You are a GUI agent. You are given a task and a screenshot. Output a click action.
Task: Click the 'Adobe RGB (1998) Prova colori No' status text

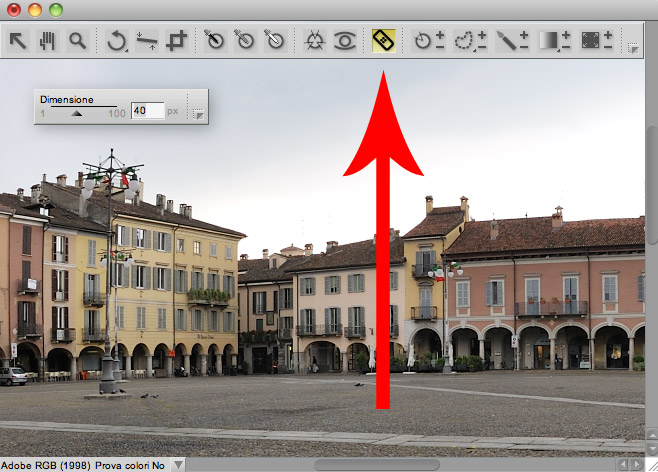tap(83, 465)
